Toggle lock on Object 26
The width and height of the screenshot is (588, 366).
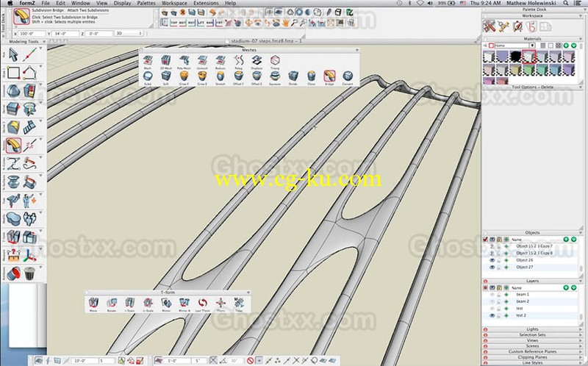point(499,260)
